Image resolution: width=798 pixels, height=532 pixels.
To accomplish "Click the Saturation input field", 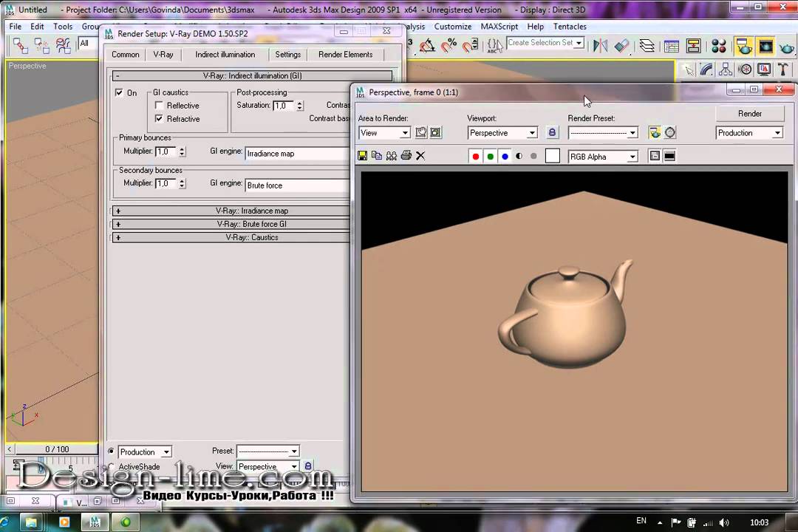I will pyautogui.click(x=284, y=106).
